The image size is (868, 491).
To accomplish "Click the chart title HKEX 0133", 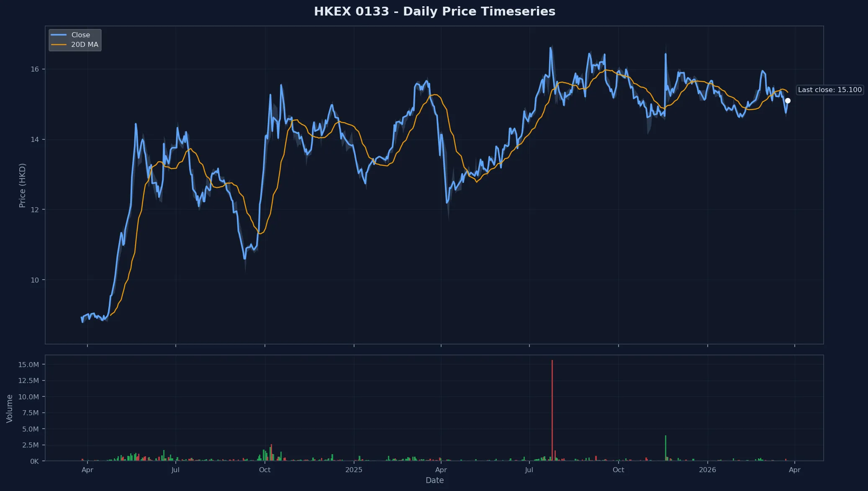I will (434, 11).
